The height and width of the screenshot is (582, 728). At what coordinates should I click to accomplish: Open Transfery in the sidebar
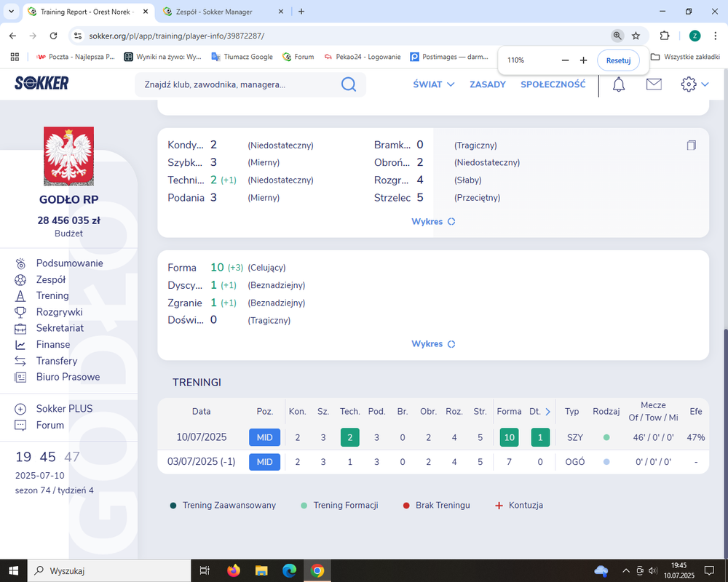pos(57,361)
